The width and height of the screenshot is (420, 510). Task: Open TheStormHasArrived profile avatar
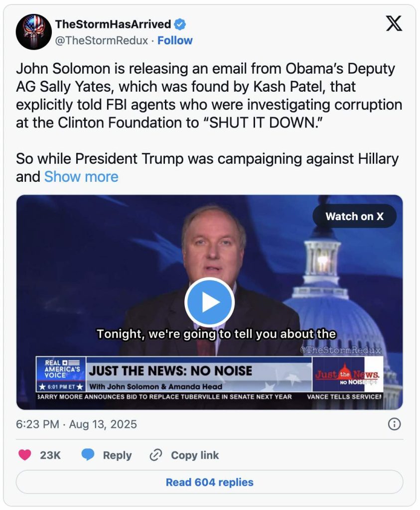coord(33,32)
